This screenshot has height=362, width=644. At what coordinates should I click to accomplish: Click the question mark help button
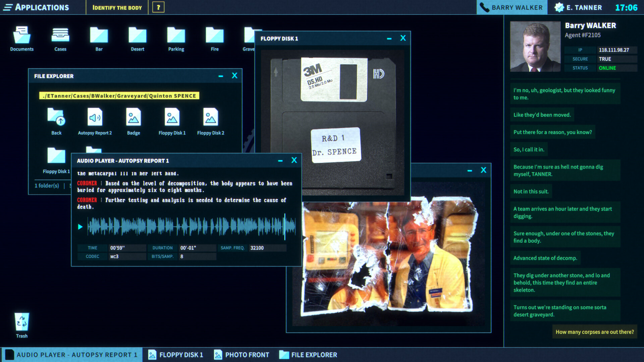[x=158, y=7]
